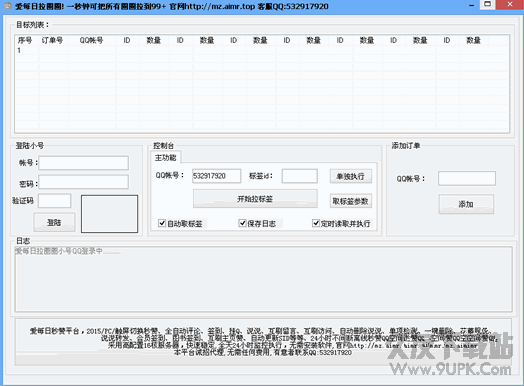The width and height of the screenshot is (524, 386).
Task: Switch to the 主功能 tab
Action: pyautogui.click(x=165, y=157)
